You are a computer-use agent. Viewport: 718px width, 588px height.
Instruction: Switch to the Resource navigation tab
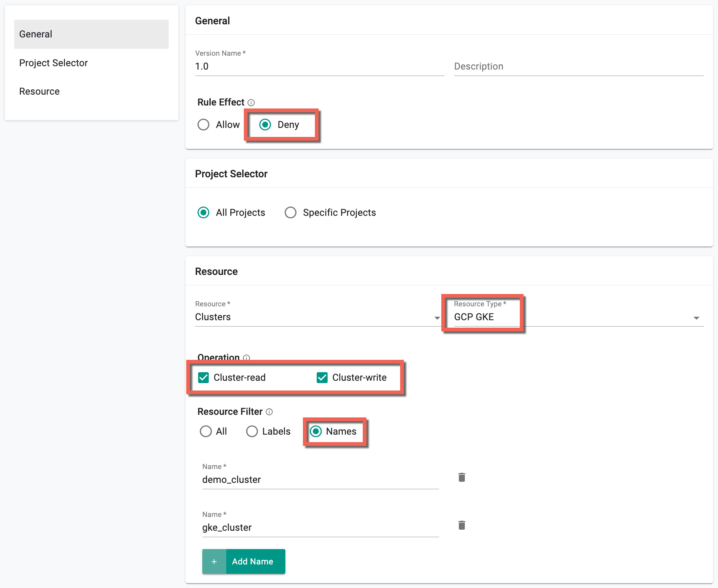[40, 91]
